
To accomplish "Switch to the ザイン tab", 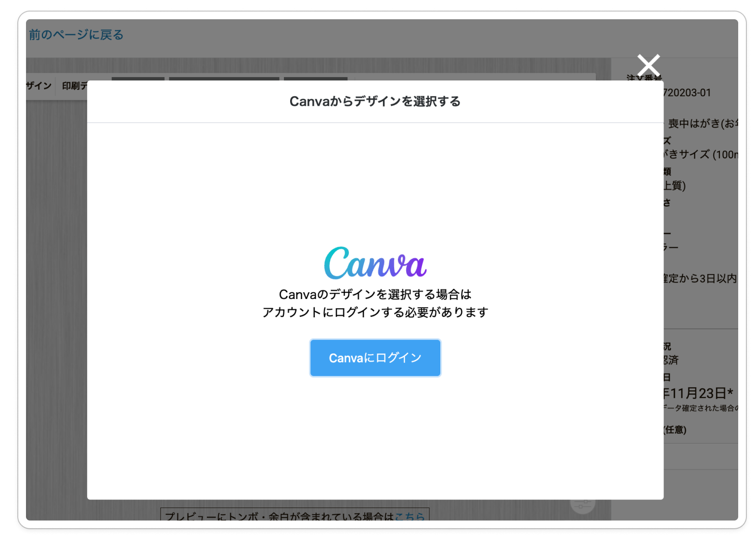I will point(38,86).
